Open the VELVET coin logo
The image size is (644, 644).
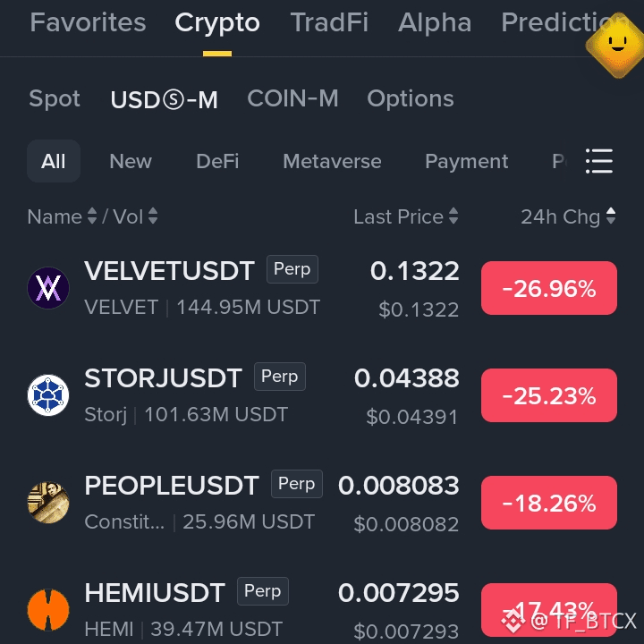point(48,287)
